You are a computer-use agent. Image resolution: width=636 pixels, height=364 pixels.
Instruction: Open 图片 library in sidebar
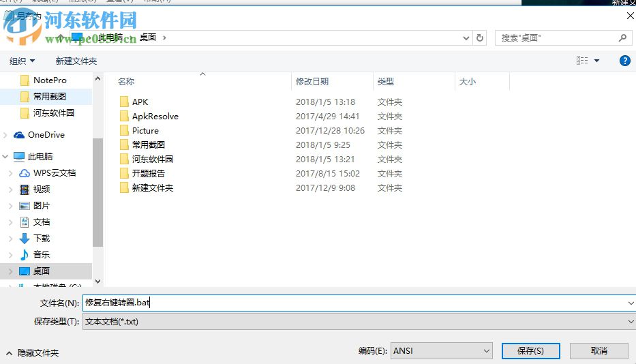(x=42, y=206)
